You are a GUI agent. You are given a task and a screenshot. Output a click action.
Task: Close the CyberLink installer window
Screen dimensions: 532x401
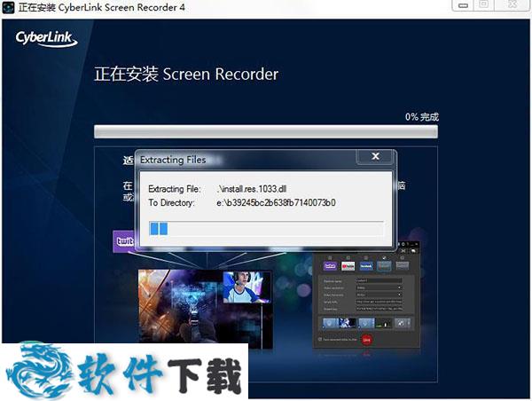click(x=512, y=4)
